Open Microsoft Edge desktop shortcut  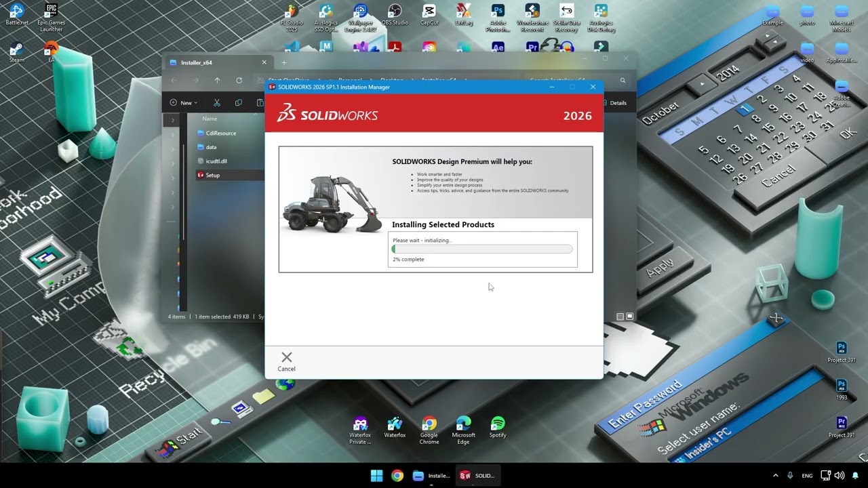(x=463, y=430)
